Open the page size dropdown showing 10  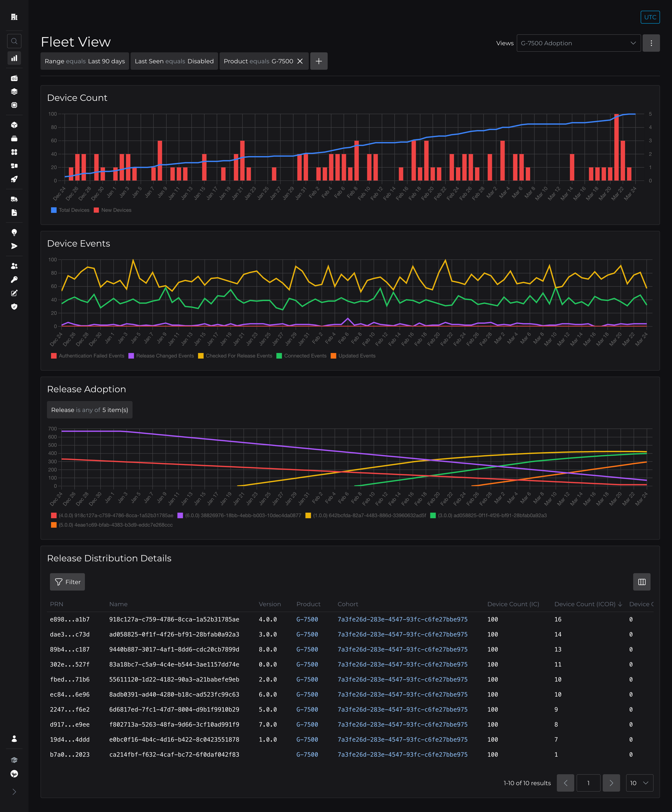(x=639, y=783)
